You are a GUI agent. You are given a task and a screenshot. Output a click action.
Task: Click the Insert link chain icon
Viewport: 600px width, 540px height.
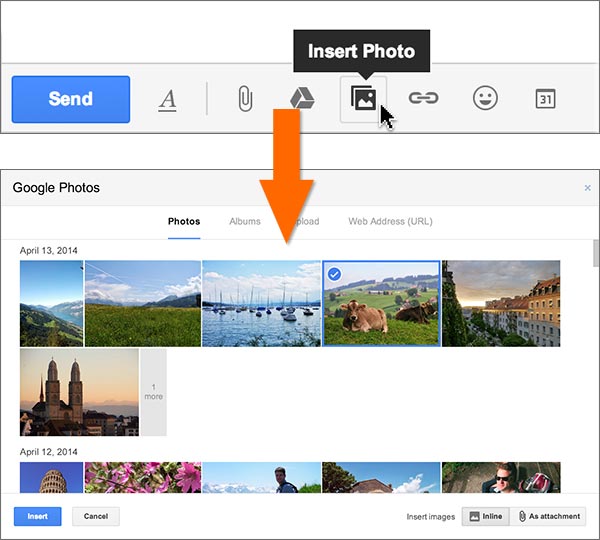[x=424, y=98]
